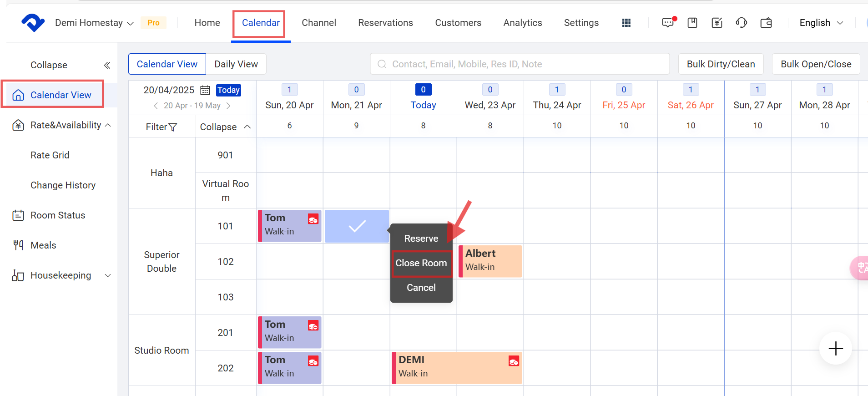
Task: Open the customer support headset icon
Action: (741, 23)
